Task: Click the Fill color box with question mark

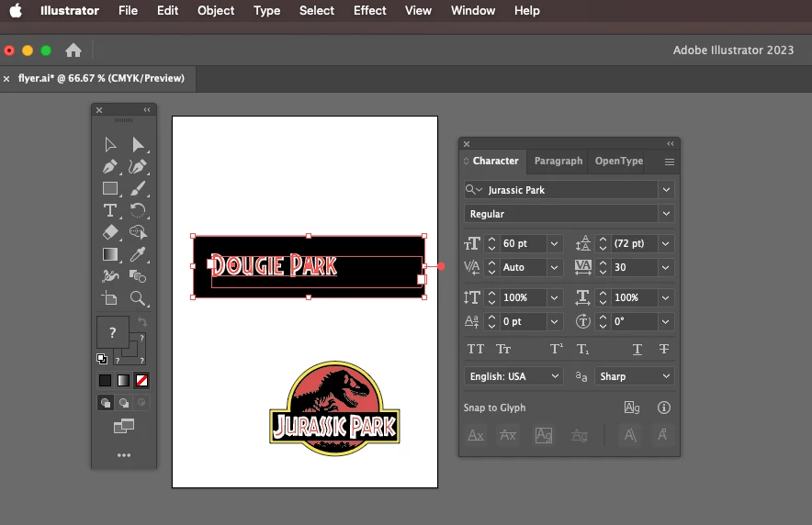Action: (112, 332)
